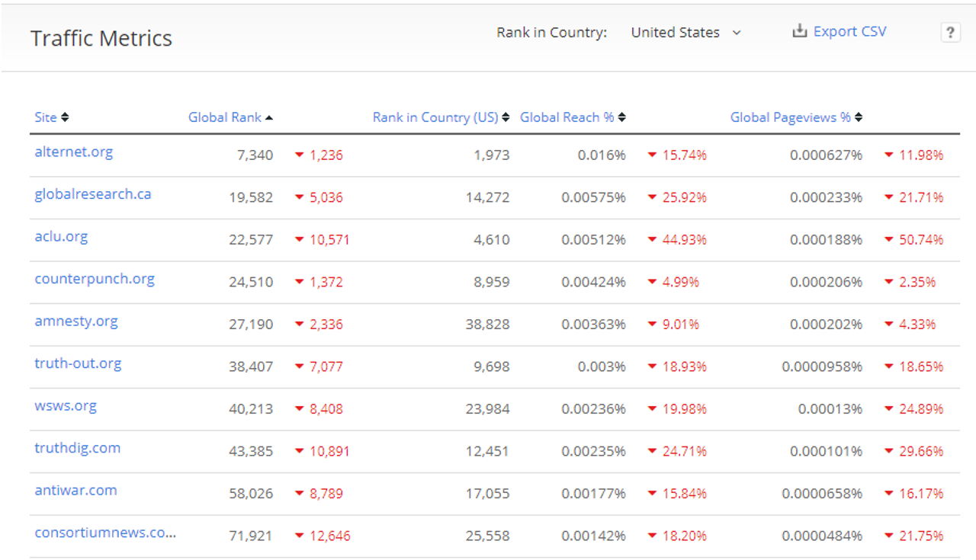Sort table by Global Reach % header
Image resolution: width=976 pixels, height=560 pixels.
567,117
